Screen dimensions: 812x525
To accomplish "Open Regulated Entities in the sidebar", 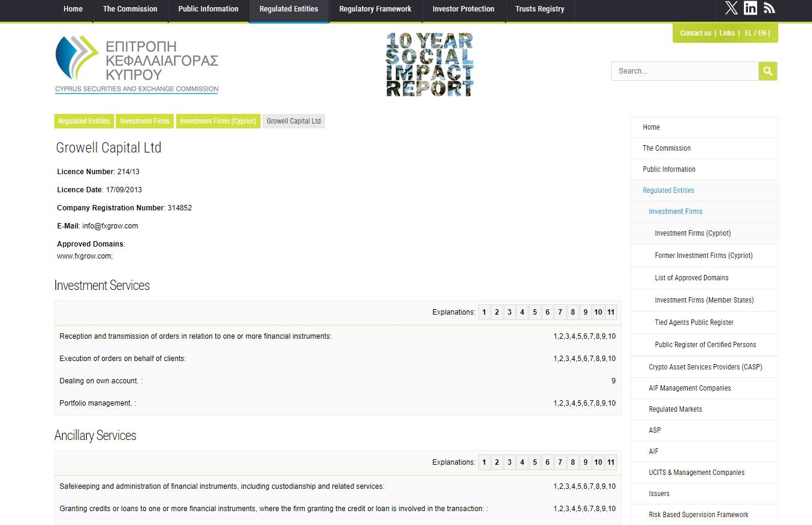I will coord(704,190).
